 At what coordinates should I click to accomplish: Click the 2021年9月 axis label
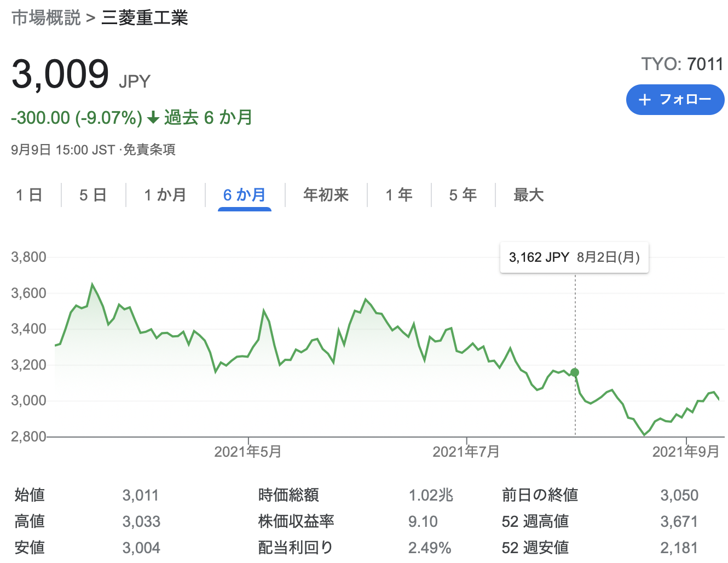[686, 452]
